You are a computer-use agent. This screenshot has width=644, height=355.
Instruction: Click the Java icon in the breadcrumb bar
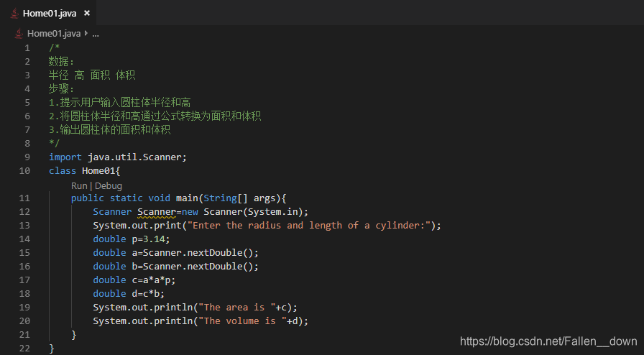pos(19,34)
